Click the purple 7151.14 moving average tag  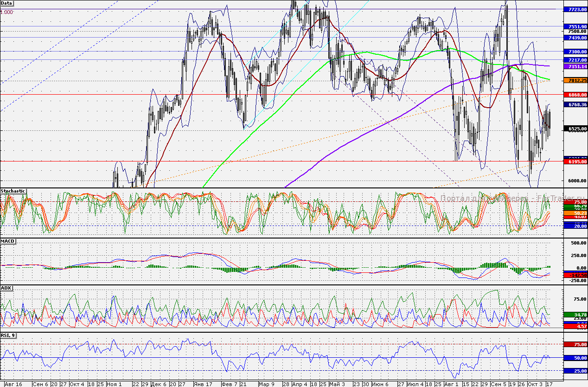pyautogui.click(x=575, y=67)
